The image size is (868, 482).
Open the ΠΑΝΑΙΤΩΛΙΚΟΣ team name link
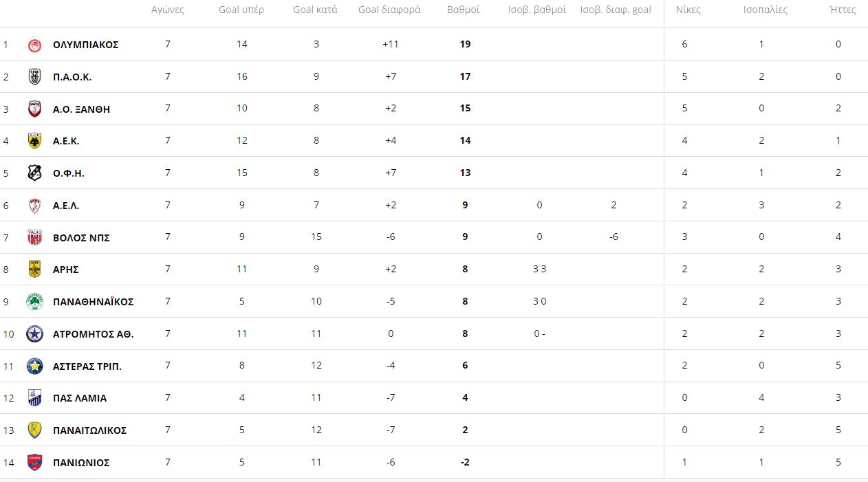pyautogui.click(x=90, y=430)
